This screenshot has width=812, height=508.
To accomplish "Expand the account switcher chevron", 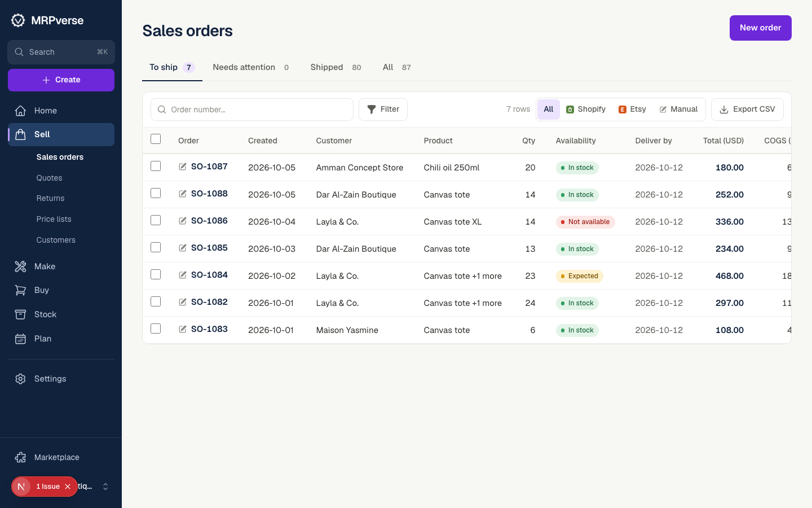I will pos(105,487).
